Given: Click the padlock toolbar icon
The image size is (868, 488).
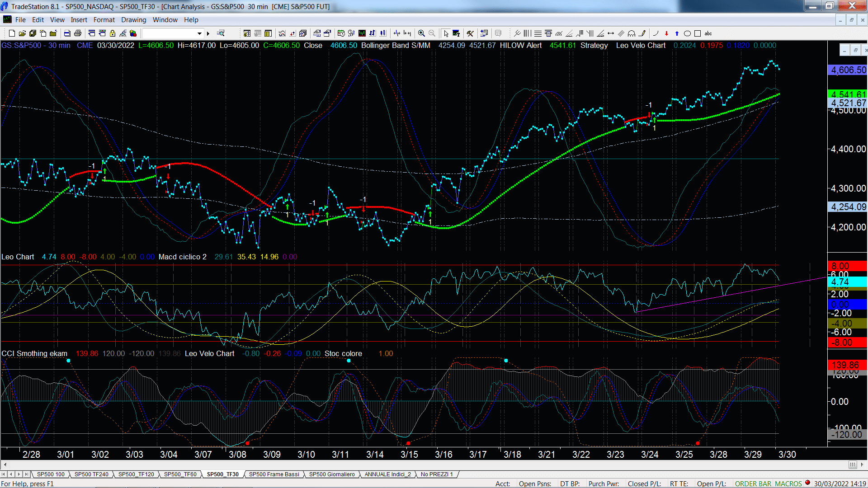Looking at the screenshot, I should pos(113,33).
